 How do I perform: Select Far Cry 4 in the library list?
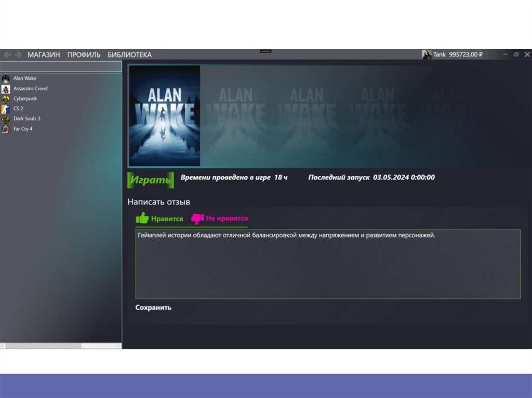click(23, 129)
